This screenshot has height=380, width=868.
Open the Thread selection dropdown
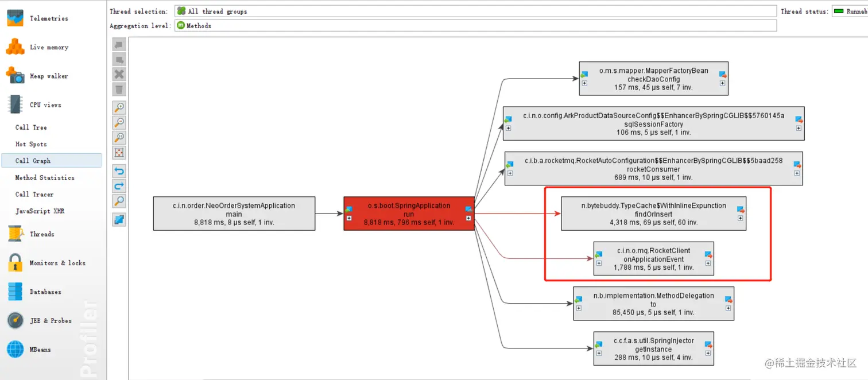[x=476, y=11]
